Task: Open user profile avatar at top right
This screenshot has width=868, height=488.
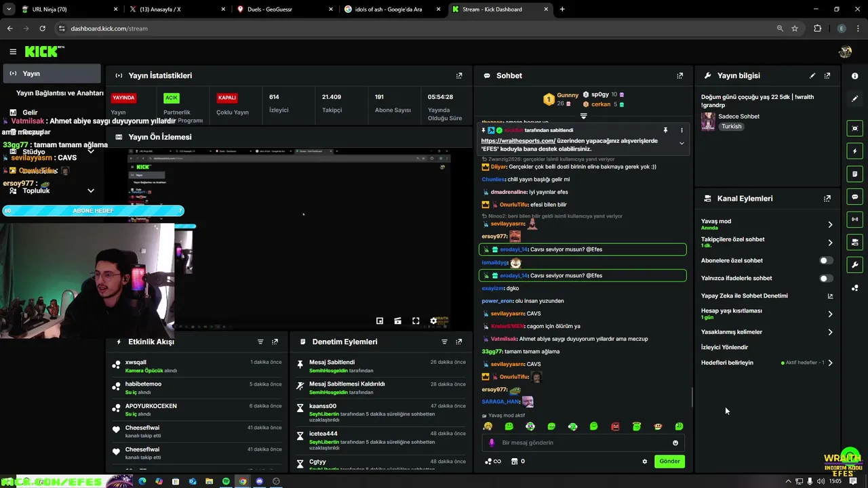Action: pos(845,52)
